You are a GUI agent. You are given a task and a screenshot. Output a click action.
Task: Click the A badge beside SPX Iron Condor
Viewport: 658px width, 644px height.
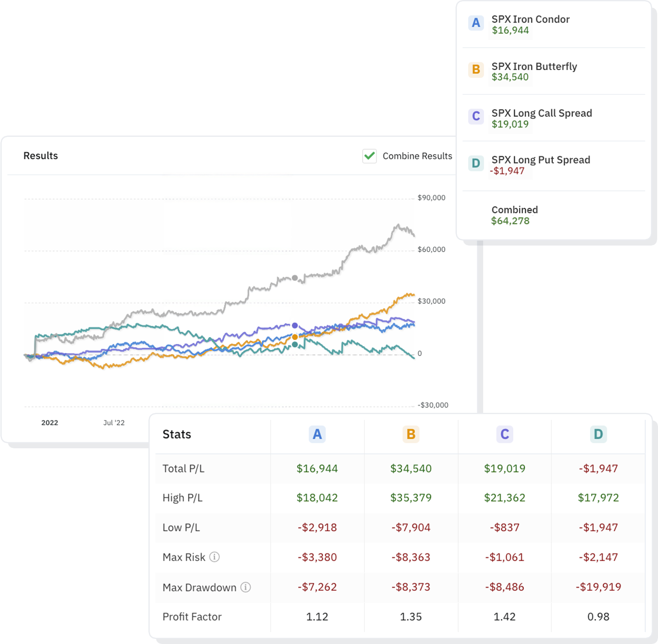click(x=476, y=23)
